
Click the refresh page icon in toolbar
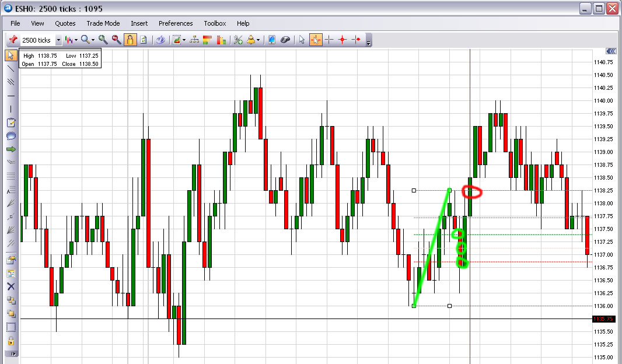[143, 40]
